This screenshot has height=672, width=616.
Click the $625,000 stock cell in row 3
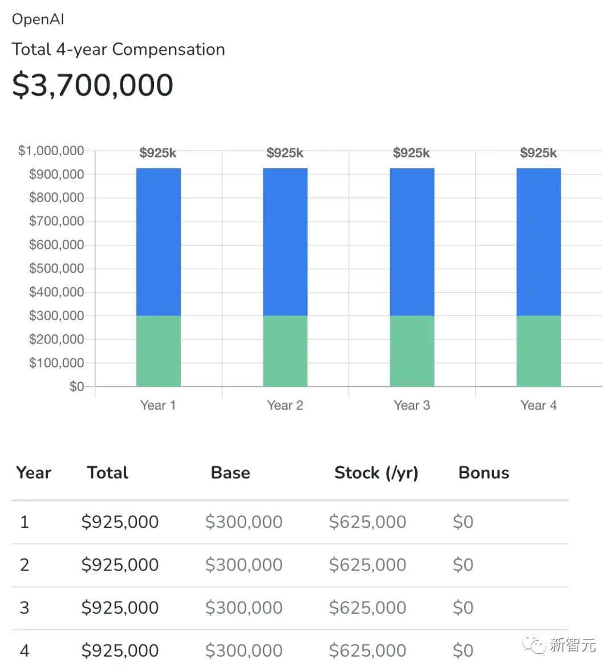(x=367, y=608)
